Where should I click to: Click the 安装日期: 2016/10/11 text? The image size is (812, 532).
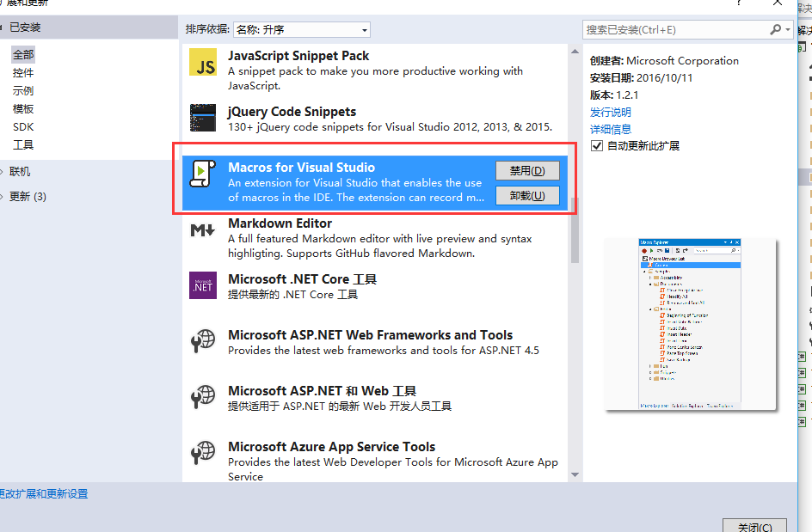coord(641,78)
